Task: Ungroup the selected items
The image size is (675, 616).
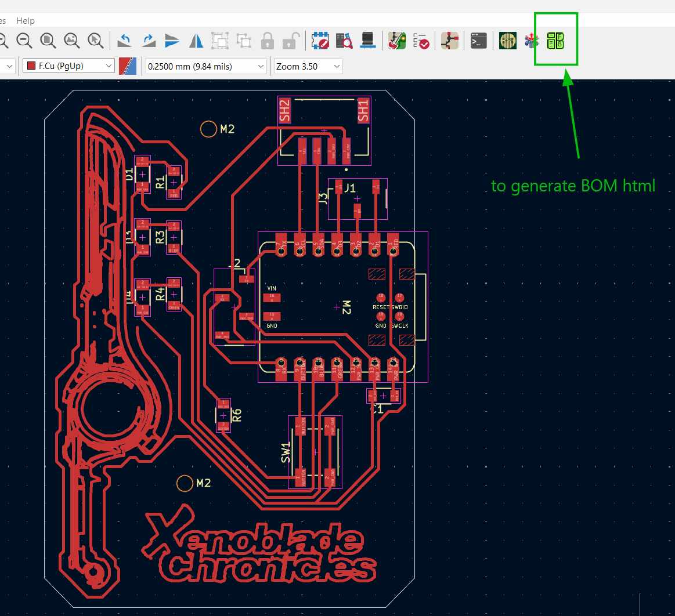Action: [x=244, y=41]
